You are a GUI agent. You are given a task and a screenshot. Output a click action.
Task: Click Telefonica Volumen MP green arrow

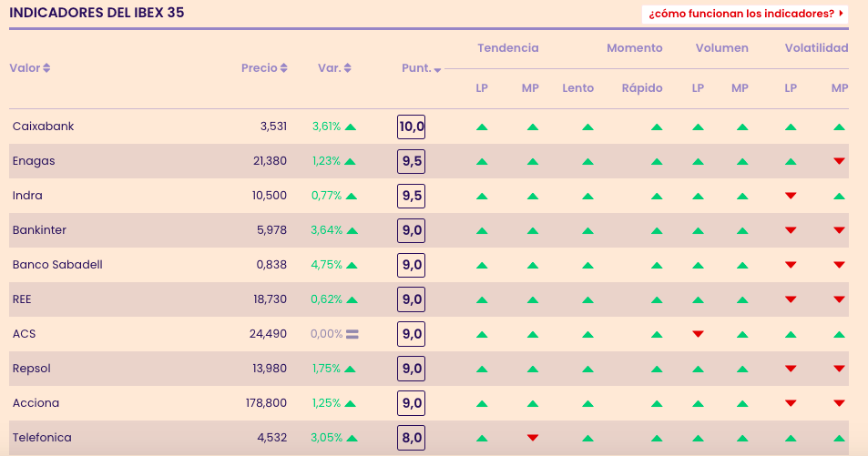[742, 439]
